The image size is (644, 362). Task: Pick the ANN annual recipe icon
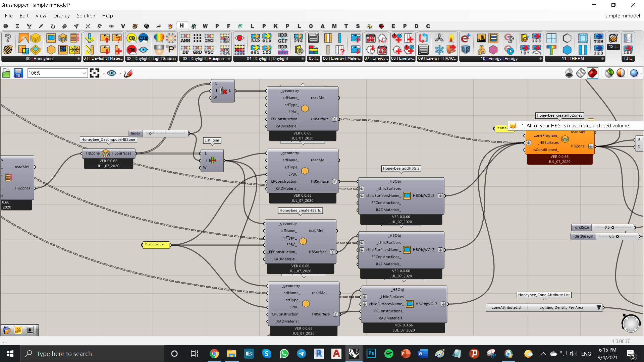185,38
